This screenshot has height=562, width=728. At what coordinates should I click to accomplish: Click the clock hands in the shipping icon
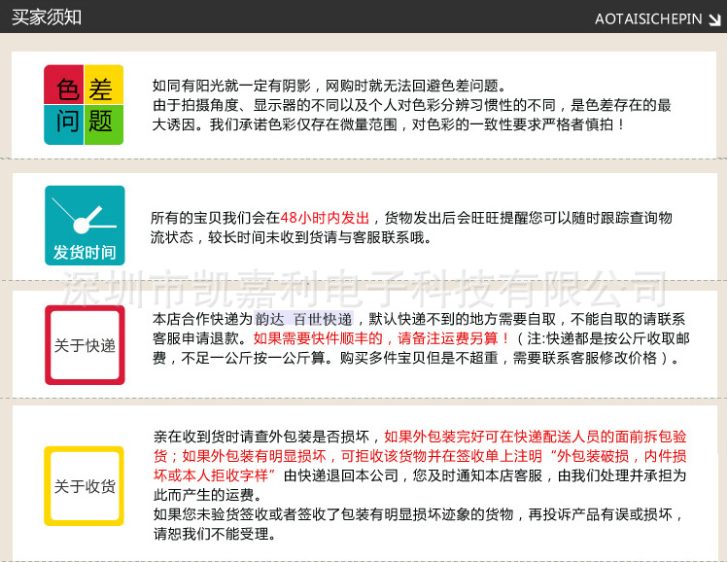[84, 216]
